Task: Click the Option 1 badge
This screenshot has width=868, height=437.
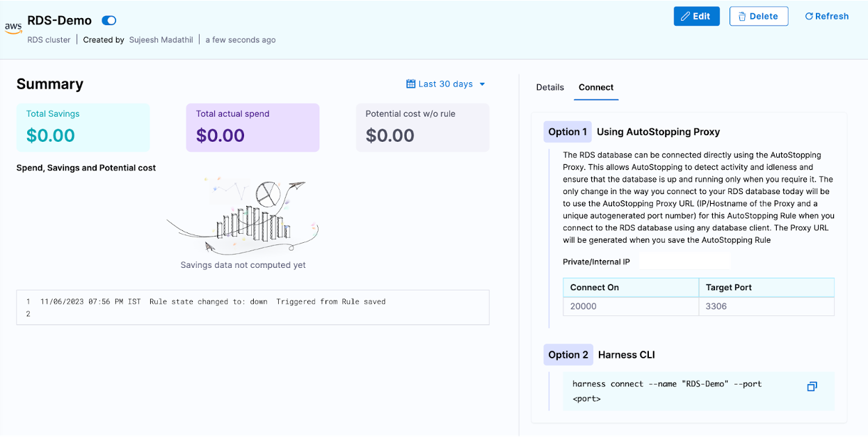Action: pos(567,132)
